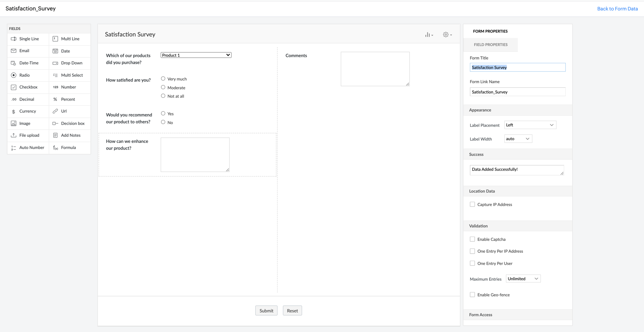
Task: Select the 'Very much' radio option
Action: click(x=163, y=79)
